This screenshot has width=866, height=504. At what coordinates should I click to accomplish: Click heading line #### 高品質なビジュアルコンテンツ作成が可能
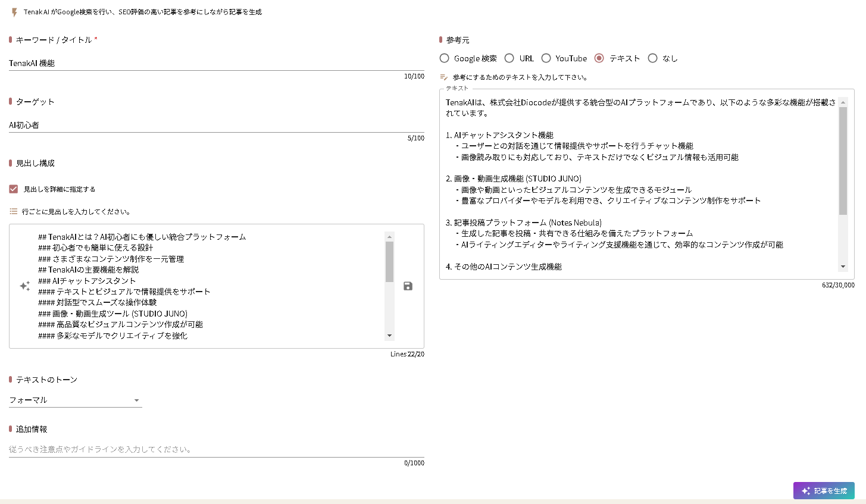tap(120, 324)
